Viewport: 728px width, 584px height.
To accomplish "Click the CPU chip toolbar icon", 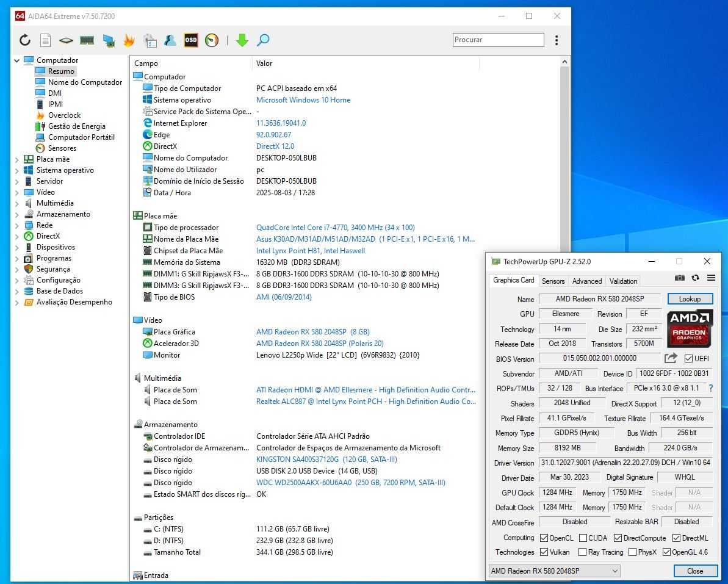I will pyautogui.click(x=66, y=40).
